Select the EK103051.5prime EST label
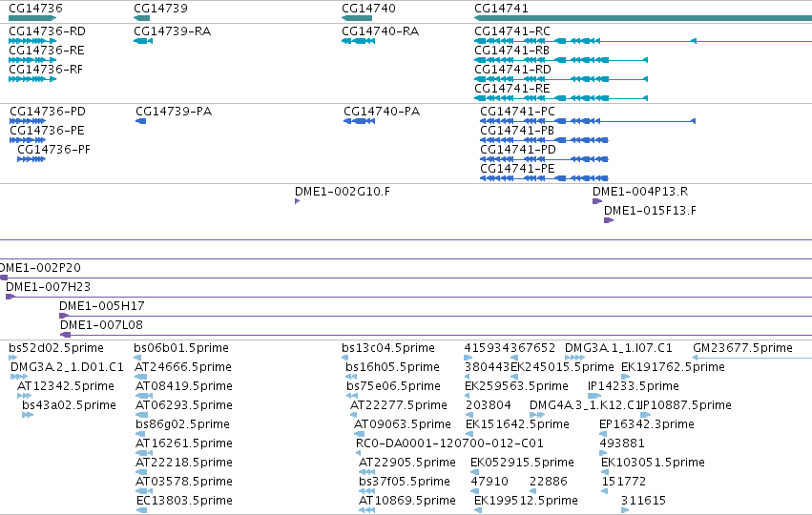Screen dimensions: 812x515 tap(653, 463)
